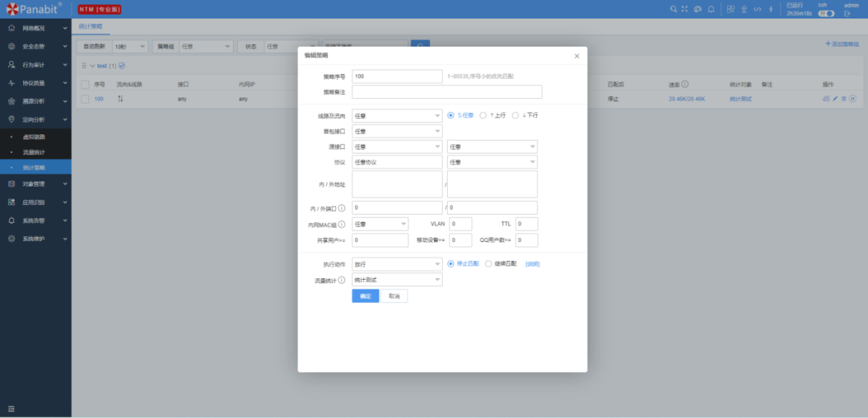This screenshot has width=868, height=418.
Task: Click the Panabit logo
Action: tap(32, 9)
